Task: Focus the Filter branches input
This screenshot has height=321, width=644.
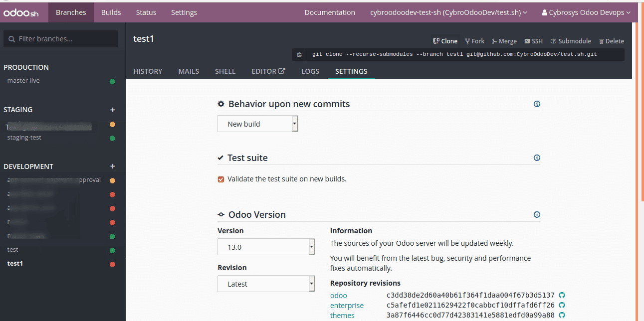Action: (x=61, y=39)
